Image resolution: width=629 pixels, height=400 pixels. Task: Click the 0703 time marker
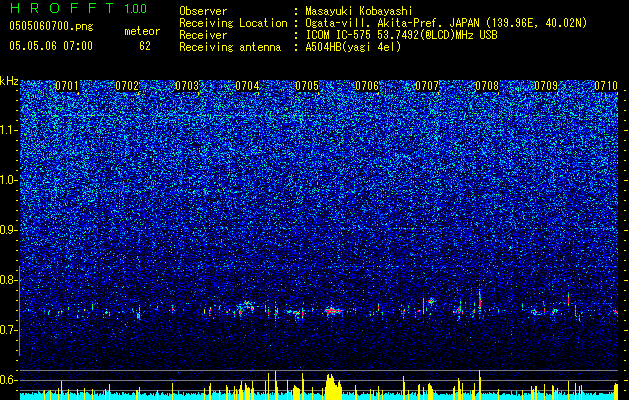[187, 86]
